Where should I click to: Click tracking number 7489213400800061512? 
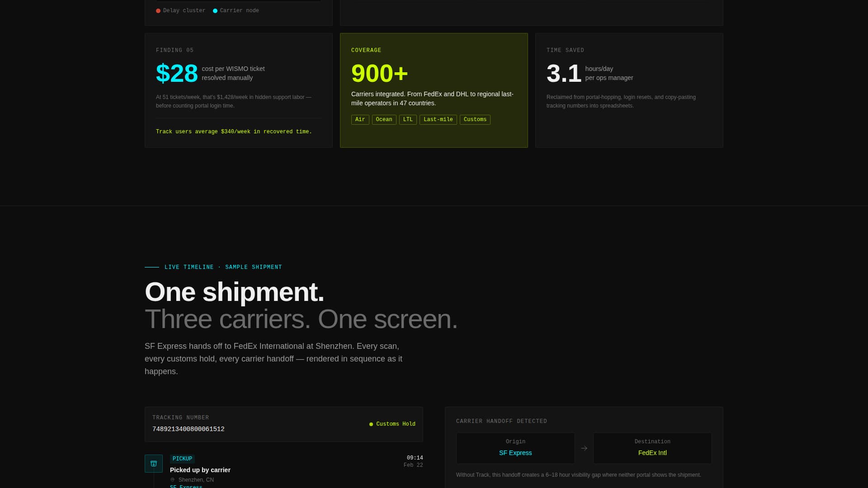pyautogui.click(x=189, y=429)
